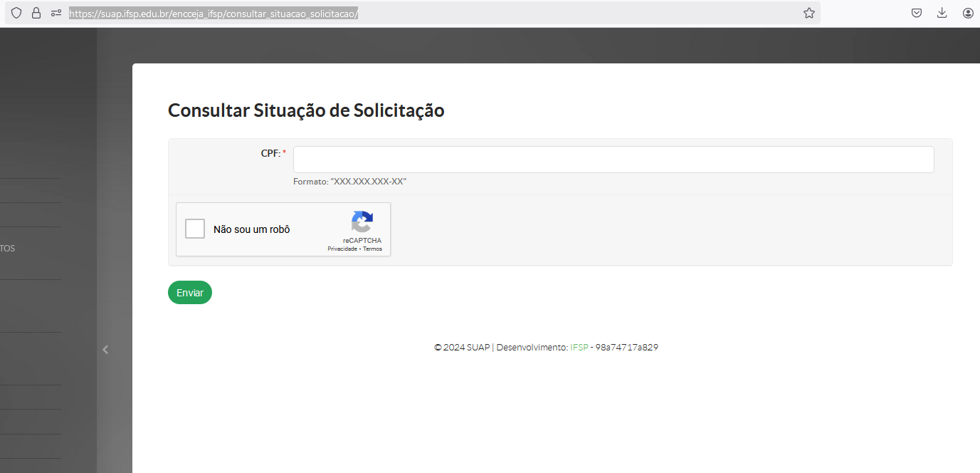Open the Save to Pocket icon
Image resolution: width=980 pixels, height=473 pixels.
[x=917, y=13]
